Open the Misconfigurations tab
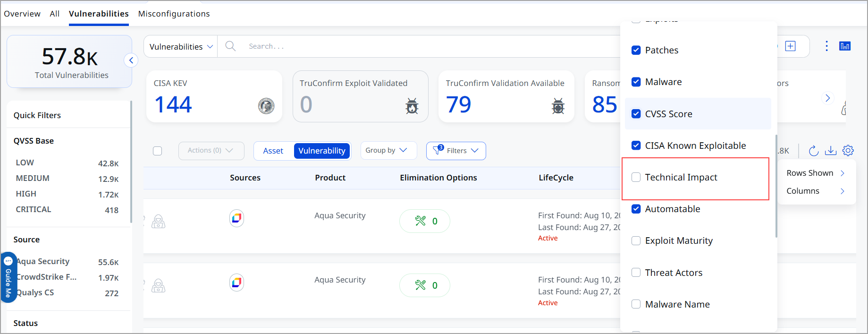Viewport: 868px width, 334px height. [x=174, y=14]
